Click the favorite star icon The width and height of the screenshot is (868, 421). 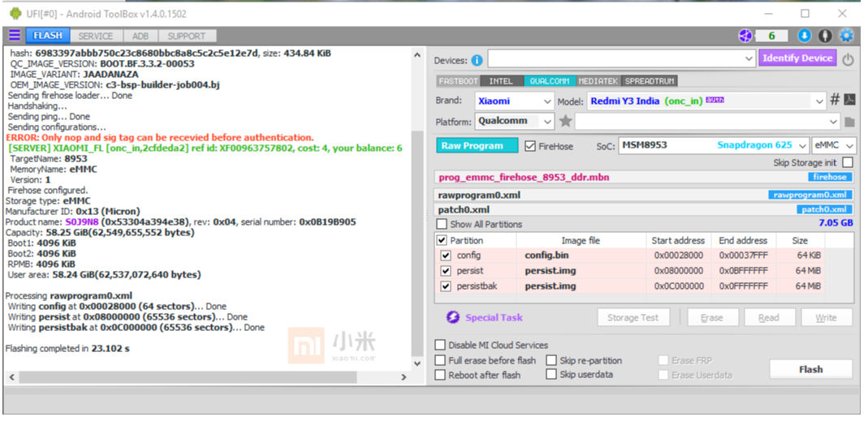(564, 121)
